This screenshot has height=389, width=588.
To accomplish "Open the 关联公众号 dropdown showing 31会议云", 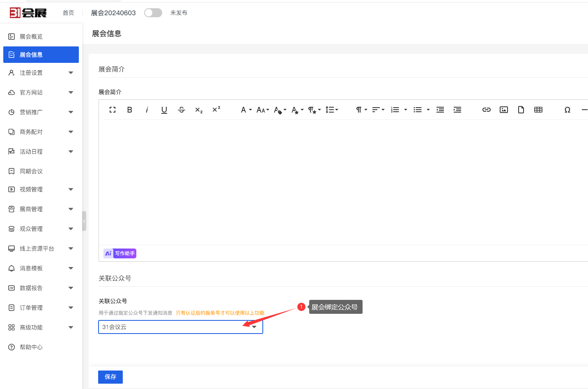I will [180, 327].
